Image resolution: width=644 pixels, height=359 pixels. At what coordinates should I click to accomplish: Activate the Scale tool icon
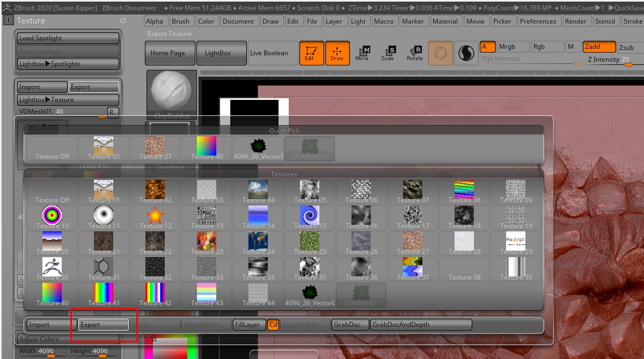tap(387, 53)
